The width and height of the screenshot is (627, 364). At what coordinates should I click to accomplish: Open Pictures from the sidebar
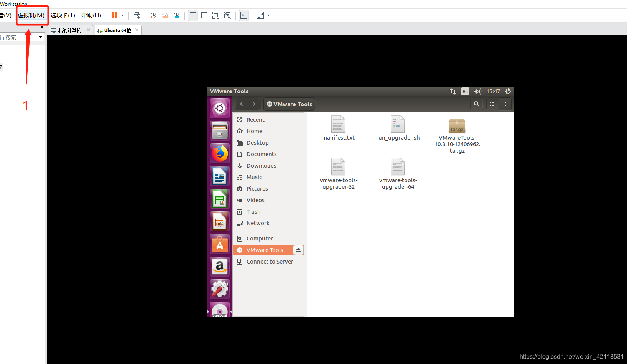tap(268, 189)
